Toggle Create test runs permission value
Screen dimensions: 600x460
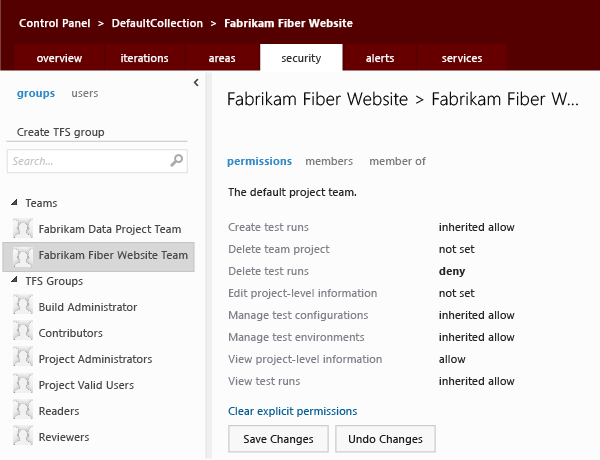click(x=476, y=227)
